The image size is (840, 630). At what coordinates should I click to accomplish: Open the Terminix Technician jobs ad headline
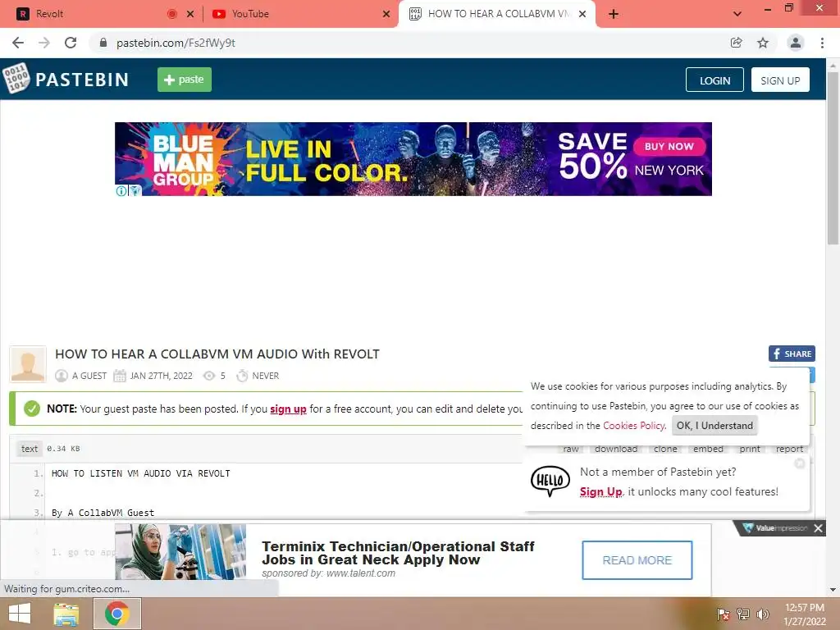point(398,553)
